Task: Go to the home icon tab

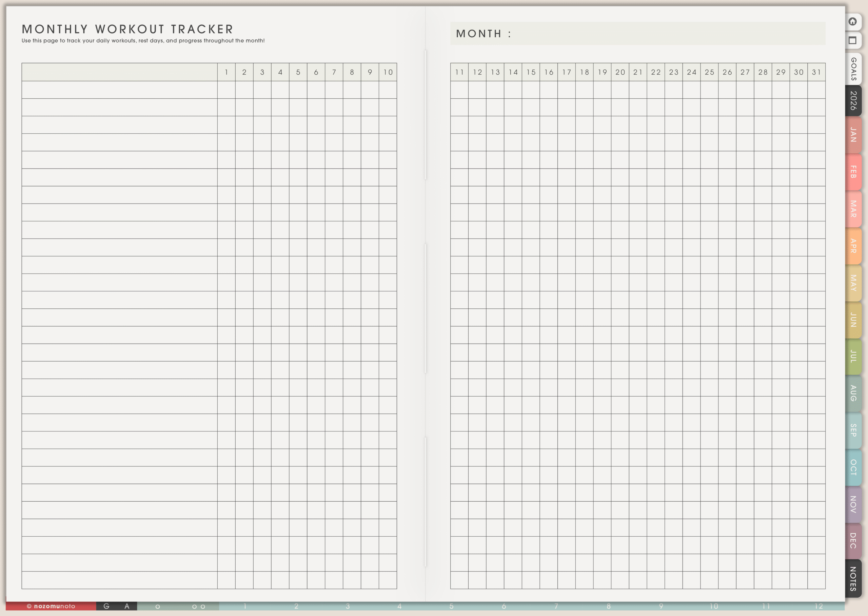Action: (x=852, y=22)
